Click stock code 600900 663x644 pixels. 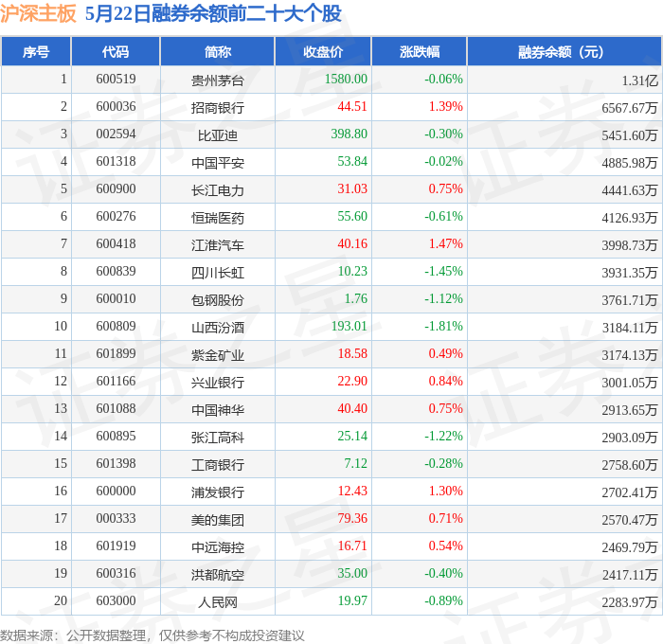coord(116,189)
